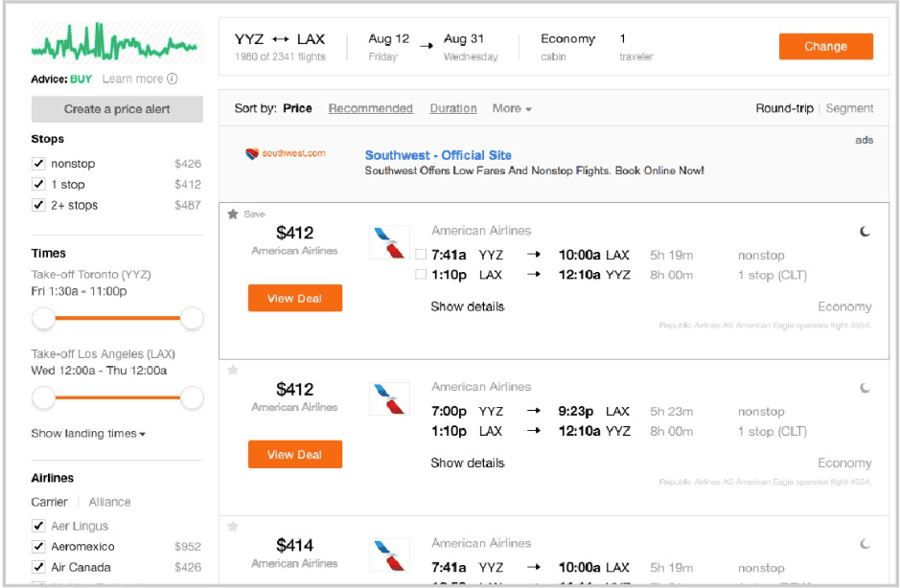Switch to the Alliance tab

tap(109, 502)
